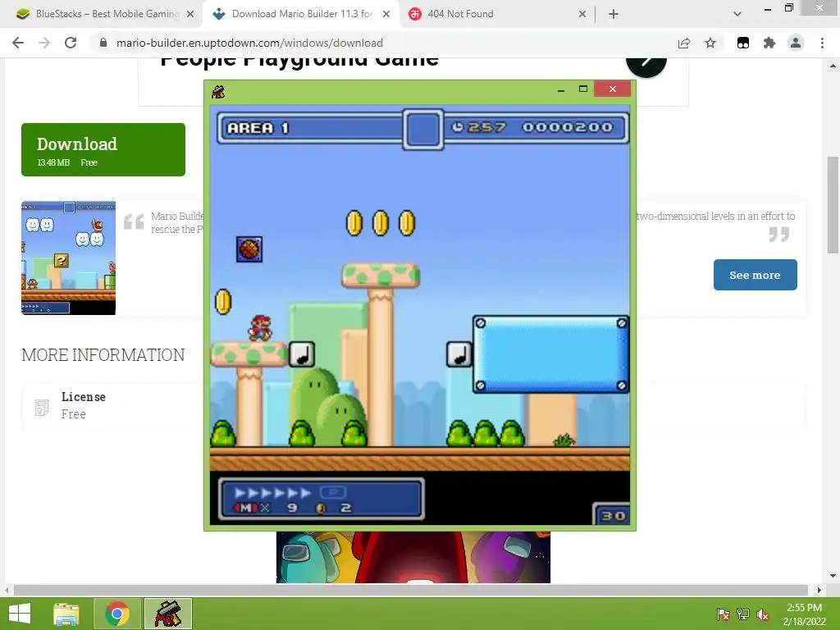Open the Windows Start menu

click(x=20, y=614)
